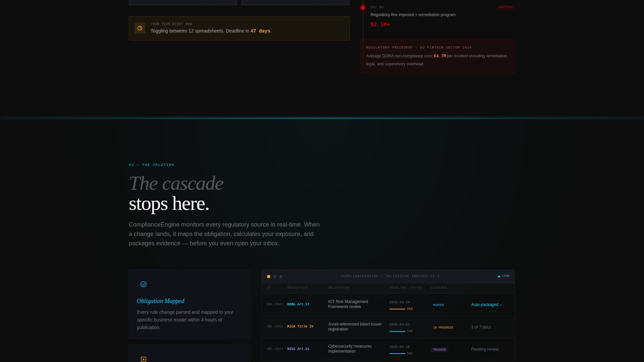Select the '47 days' deadline text

[x=260, y=31]
